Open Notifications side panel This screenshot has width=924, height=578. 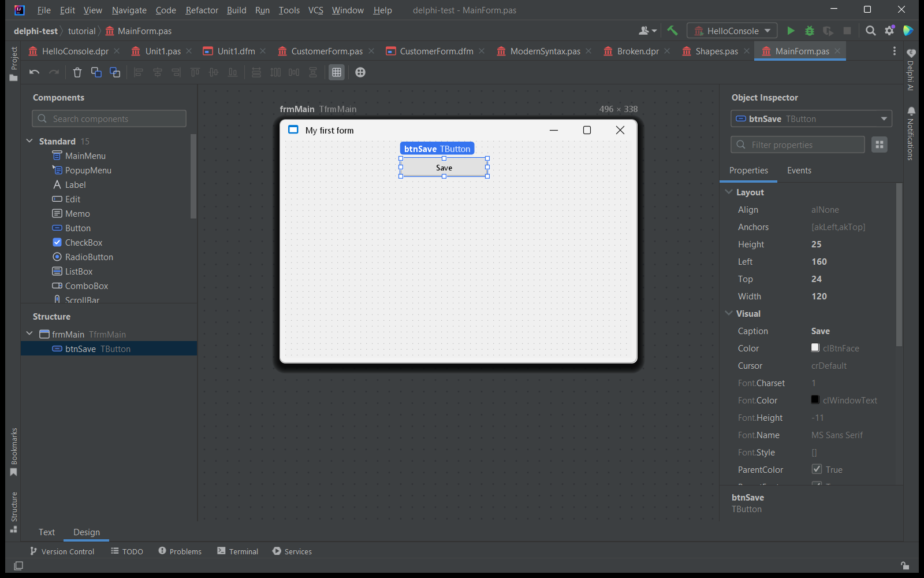(911, 134)
